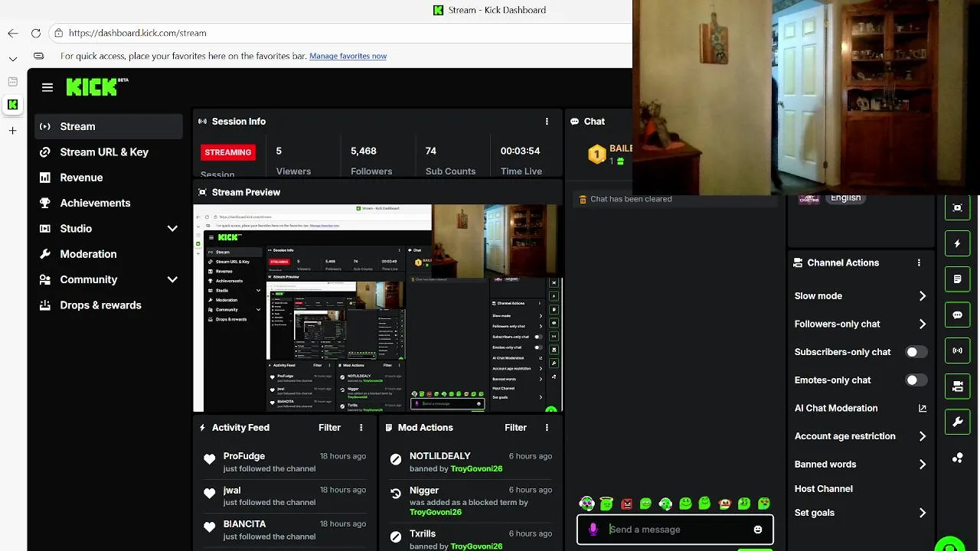Go back with the browser back arrow
This screenshot has height=551, width=980.
13,33
